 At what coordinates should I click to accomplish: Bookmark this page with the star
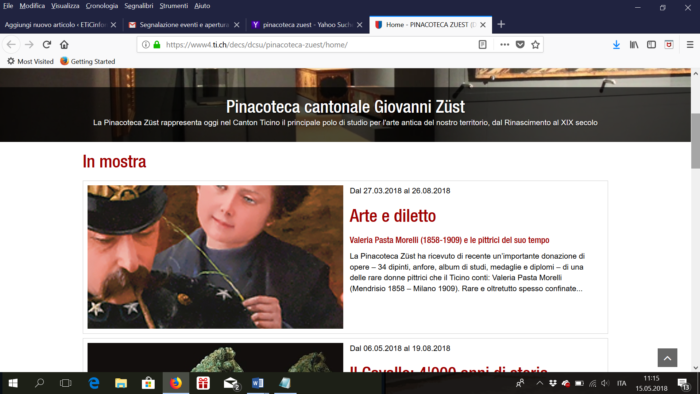tap(535, 45)
